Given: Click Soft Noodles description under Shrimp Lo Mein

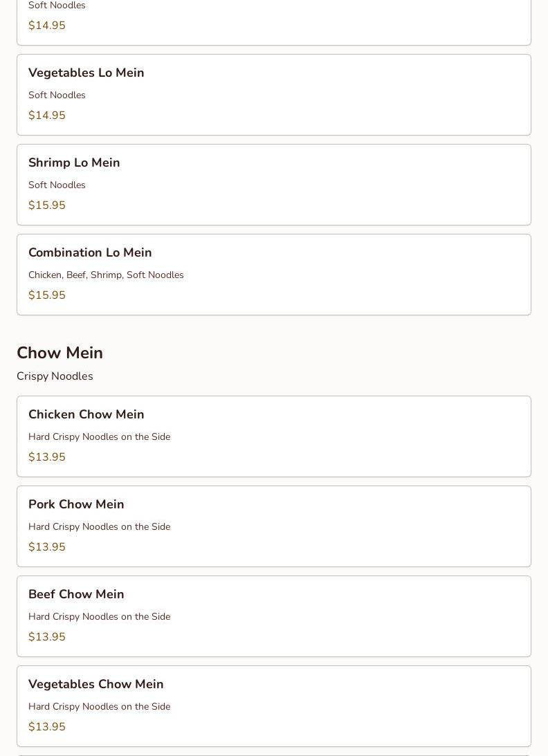Looking at the screenshot, I should [57, 185].
